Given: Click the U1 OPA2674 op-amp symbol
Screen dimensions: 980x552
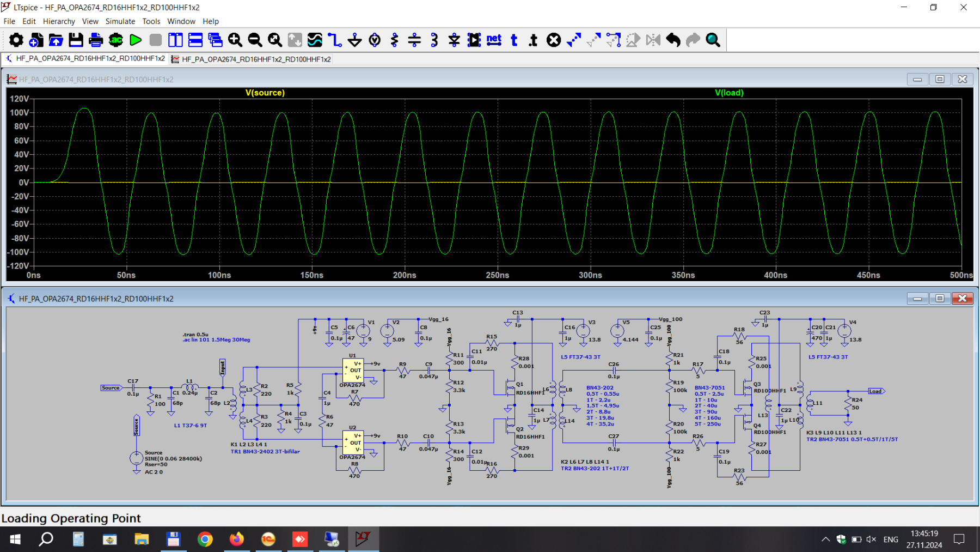Looking at the screenshot, I should click(x=352, y=370).
